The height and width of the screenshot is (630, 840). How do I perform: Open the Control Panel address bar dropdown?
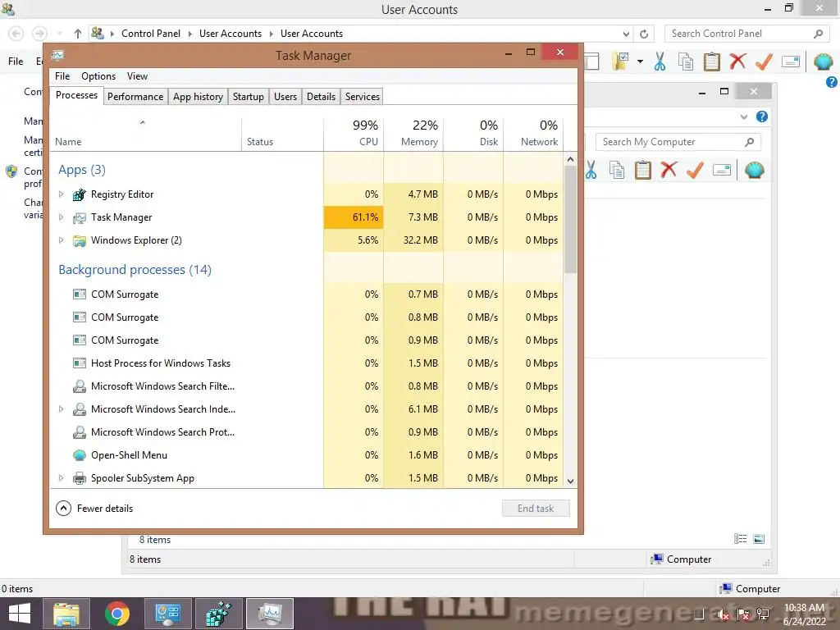point(626,34)
